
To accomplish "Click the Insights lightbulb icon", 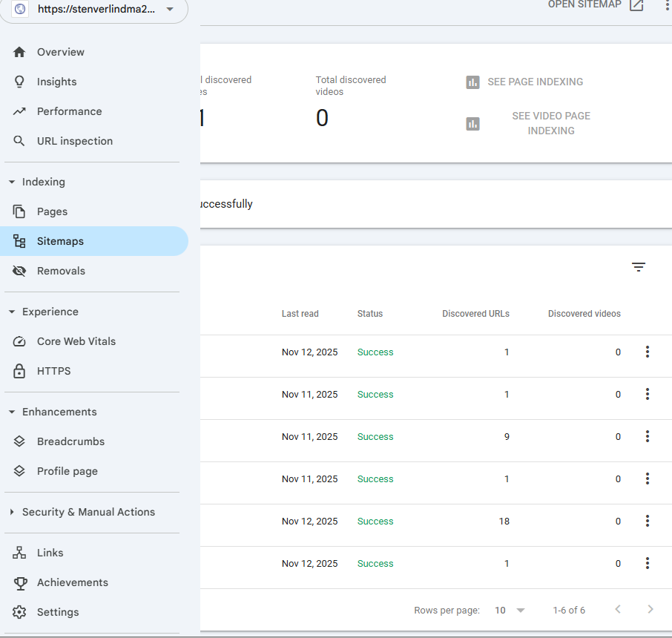I will 20,82.
